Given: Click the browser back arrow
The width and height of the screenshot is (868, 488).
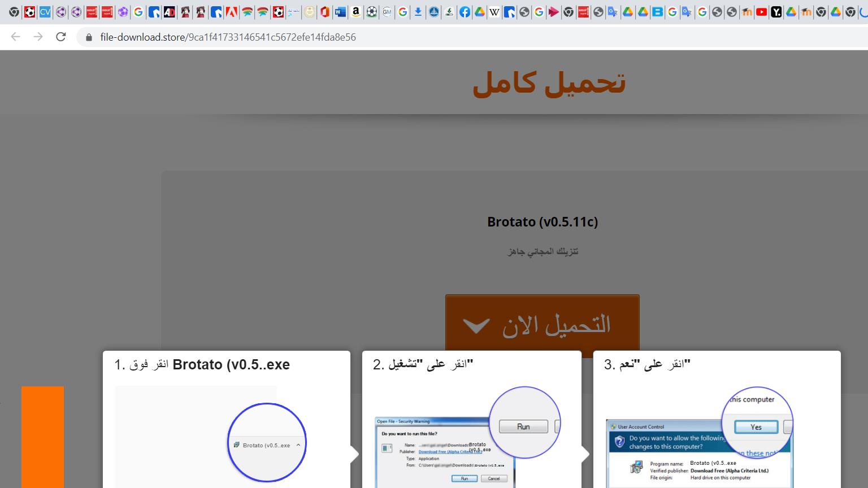Looking at the screenshot, I should click(15, 37).
